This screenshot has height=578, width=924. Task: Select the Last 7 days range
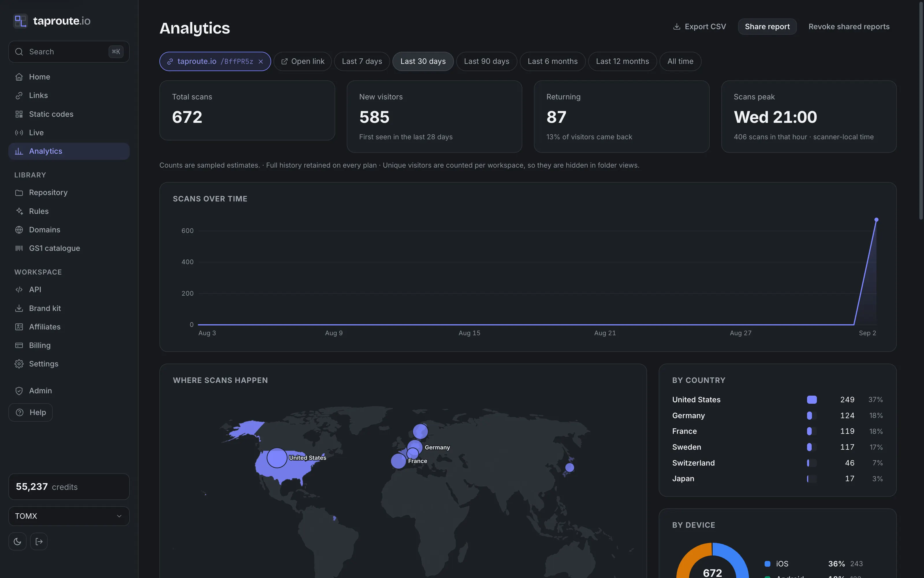(362, 62)
